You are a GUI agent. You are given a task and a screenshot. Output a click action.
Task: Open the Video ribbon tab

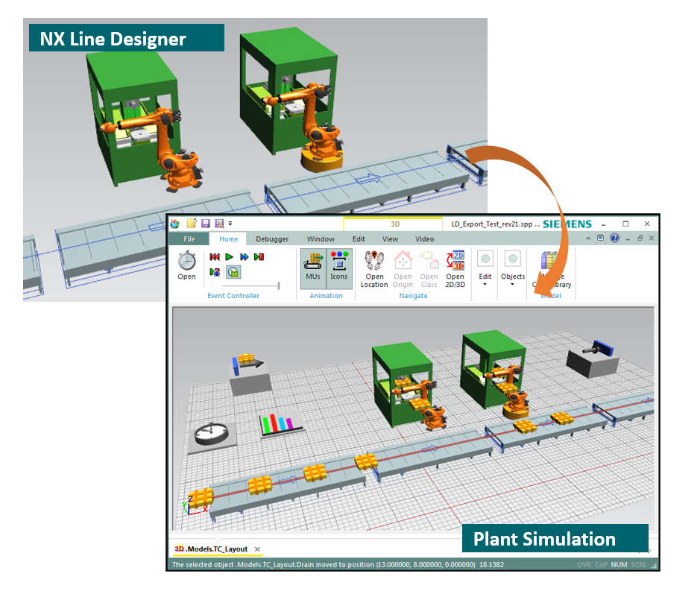tap(425, 239)
